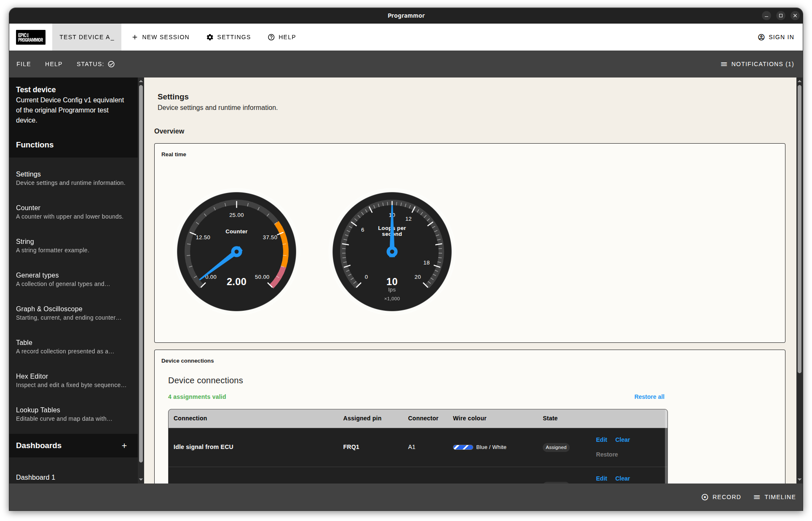Click the A1 connector cell

pos(412,447)
